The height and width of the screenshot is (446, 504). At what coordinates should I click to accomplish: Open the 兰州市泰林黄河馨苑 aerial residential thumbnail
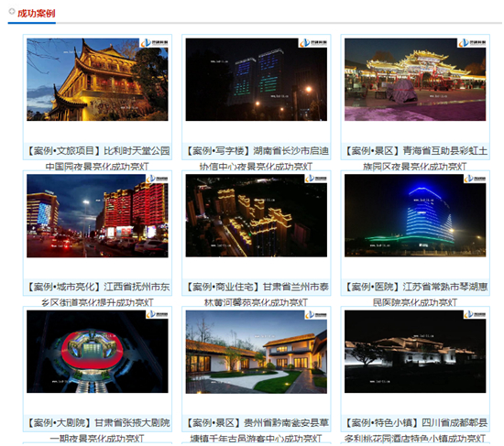257,215
